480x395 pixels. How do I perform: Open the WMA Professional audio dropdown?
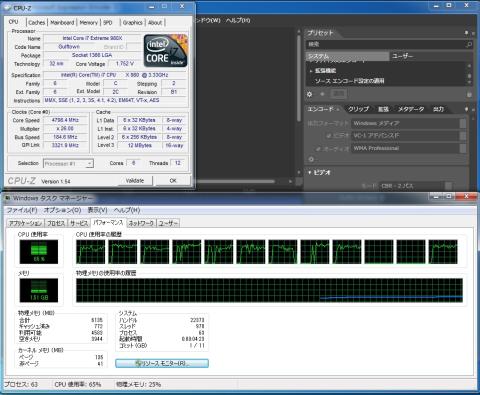tap(409, 148)
